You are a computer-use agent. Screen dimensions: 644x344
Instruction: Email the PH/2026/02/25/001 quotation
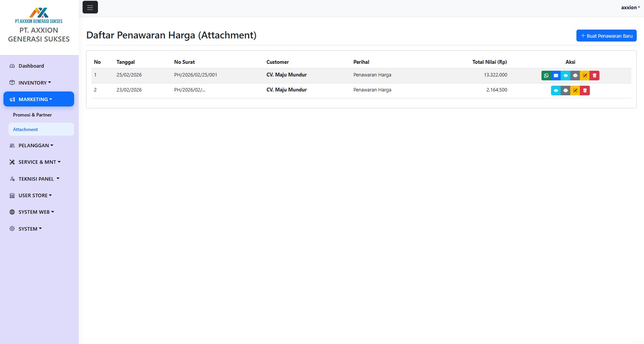(x=556, y=76)
